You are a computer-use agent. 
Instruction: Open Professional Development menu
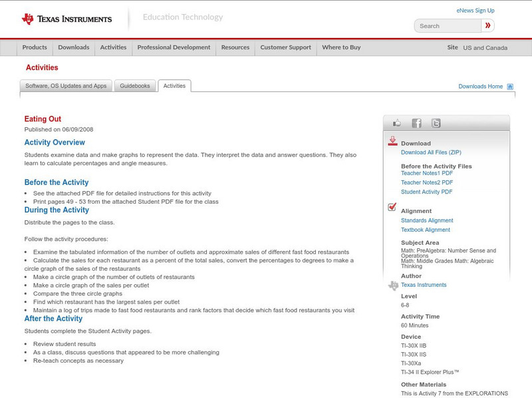pos(174,47)
